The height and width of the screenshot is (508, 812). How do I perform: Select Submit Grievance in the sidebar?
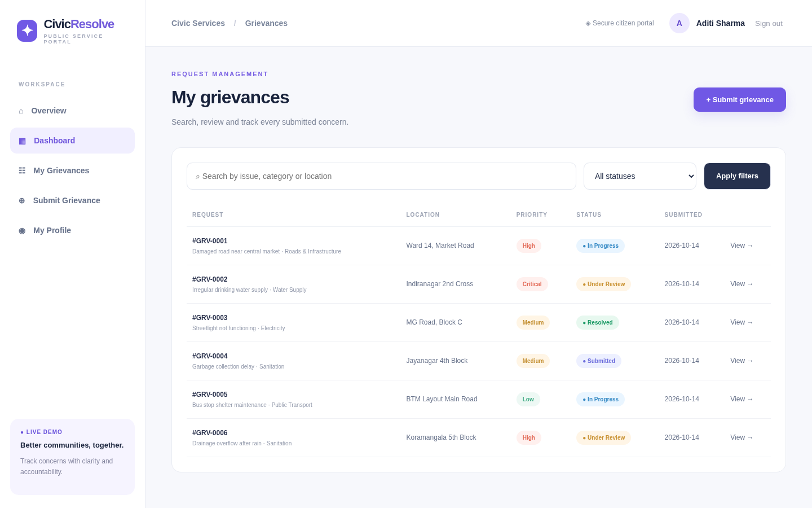click(72, 200)
